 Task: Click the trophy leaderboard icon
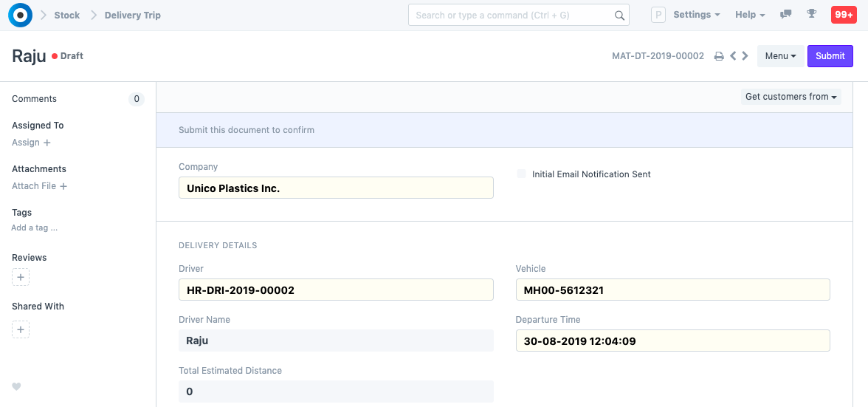point(811,15)
